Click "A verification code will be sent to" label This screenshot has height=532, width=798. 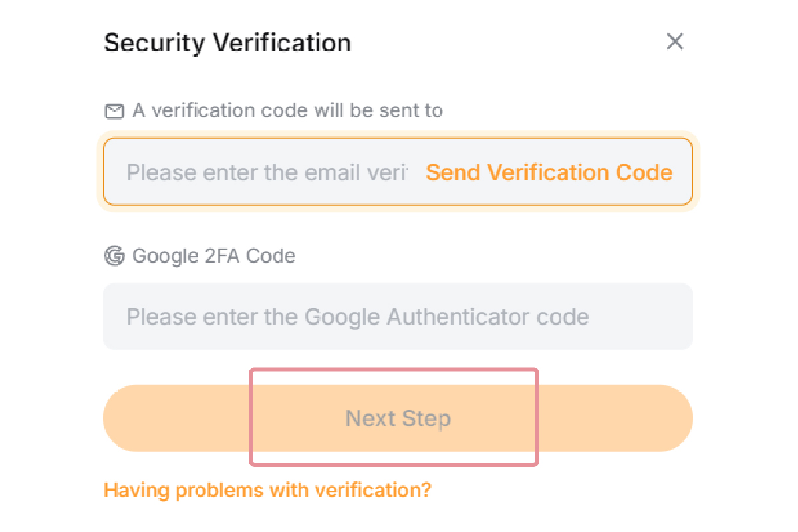coord(287,110)
